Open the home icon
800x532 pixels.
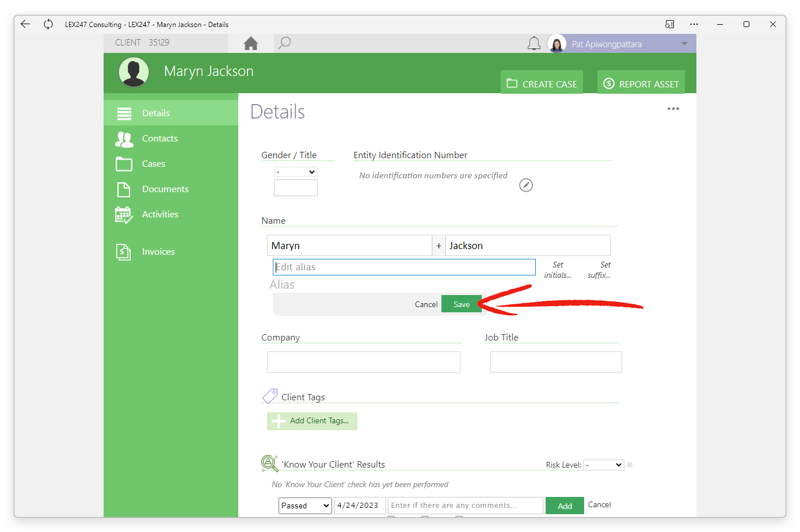point(251,43)
